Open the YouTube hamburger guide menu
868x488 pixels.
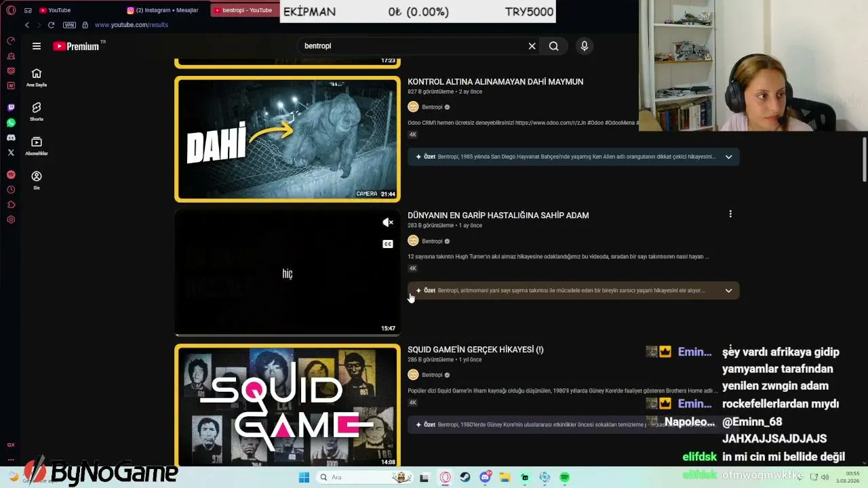click(x=37, y=46)
